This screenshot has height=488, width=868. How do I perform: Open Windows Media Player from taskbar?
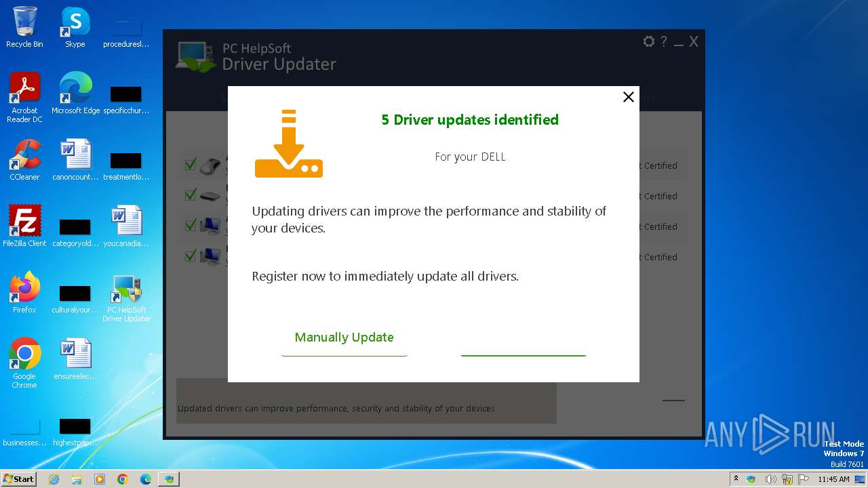coord(100,479)
